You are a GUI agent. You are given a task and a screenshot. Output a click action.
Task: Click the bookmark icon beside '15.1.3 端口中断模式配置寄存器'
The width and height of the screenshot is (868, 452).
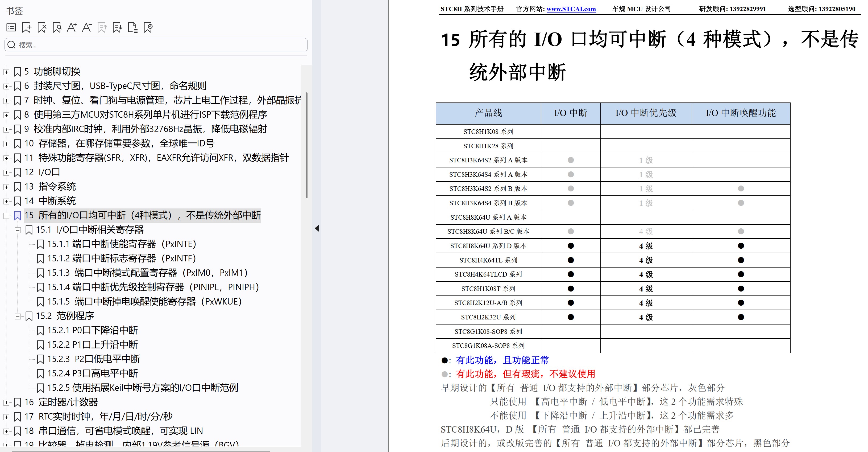click(x=40, y=273)
